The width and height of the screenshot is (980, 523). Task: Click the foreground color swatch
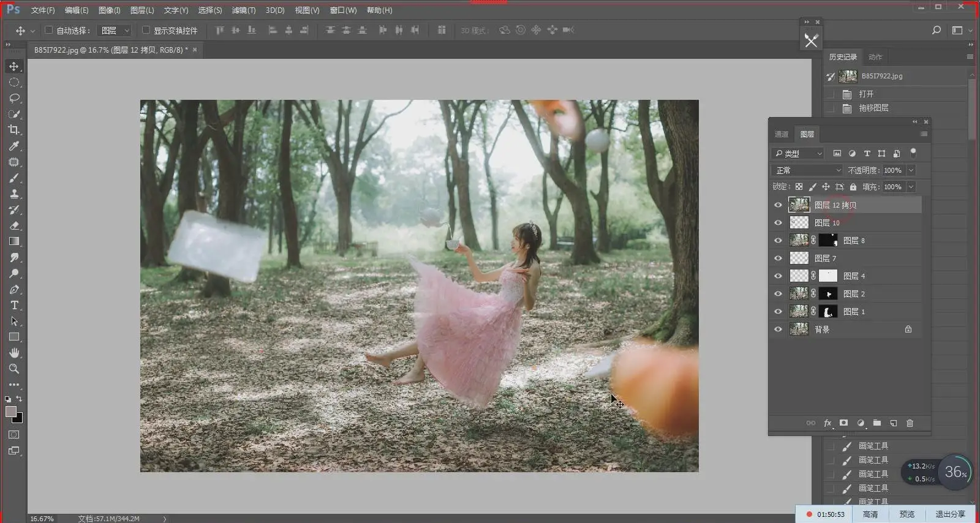10,412
